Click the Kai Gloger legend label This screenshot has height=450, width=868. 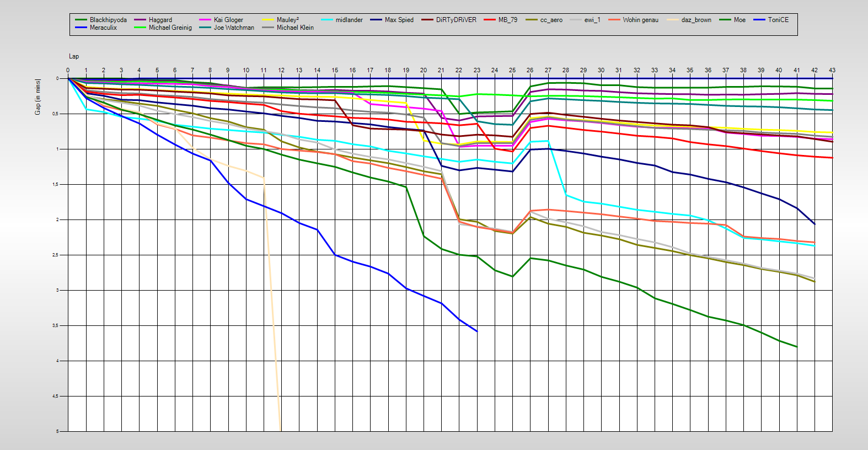tap(228, 20)
